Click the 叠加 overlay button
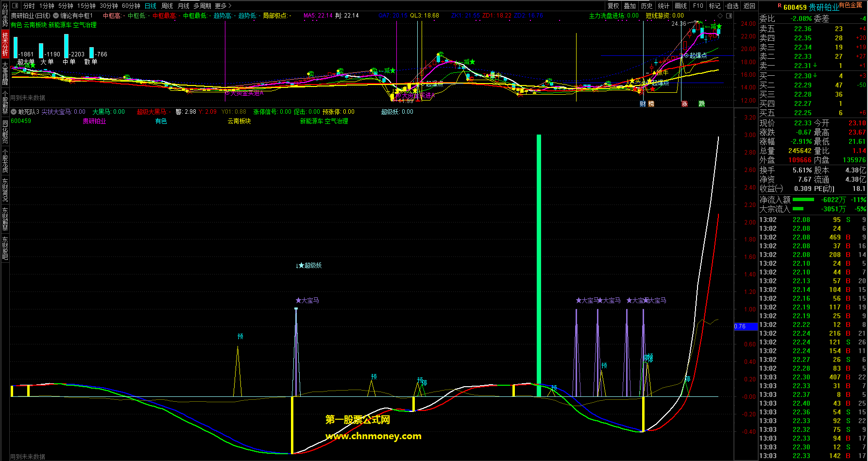This screenshot has height=461, width=868. click(x=630, y=6)
